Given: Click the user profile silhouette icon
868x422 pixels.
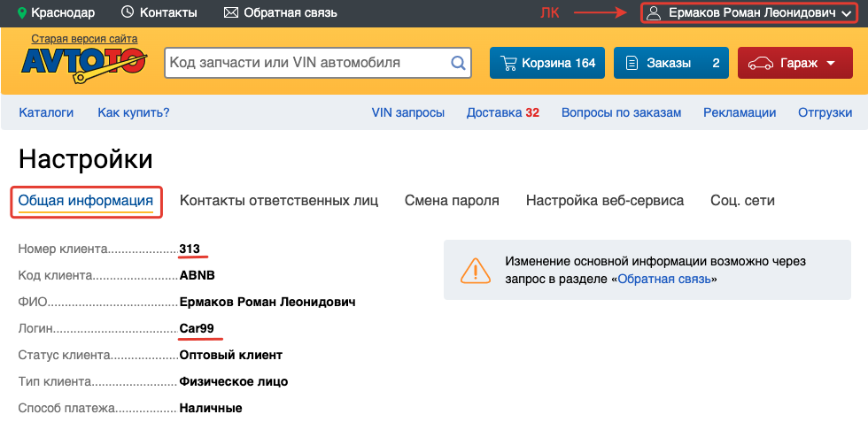Looking at the screenshot, I should 654,12.
